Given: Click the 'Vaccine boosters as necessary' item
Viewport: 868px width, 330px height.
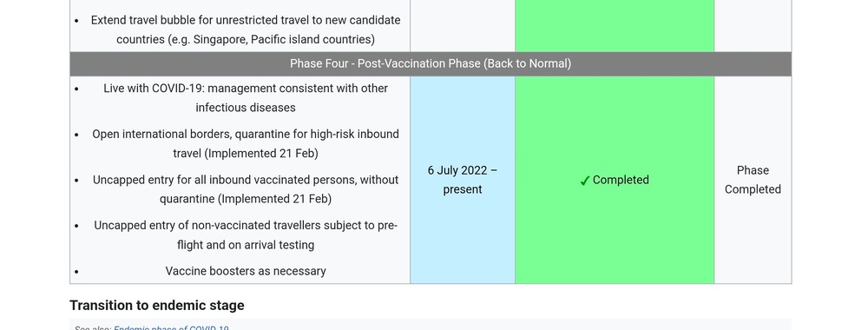Looking at the screenshot, I should pos(246,271).
